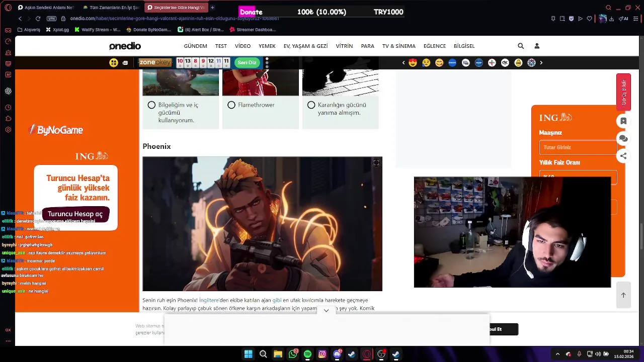Open File Explorer from taskbar

click(278, 354)
